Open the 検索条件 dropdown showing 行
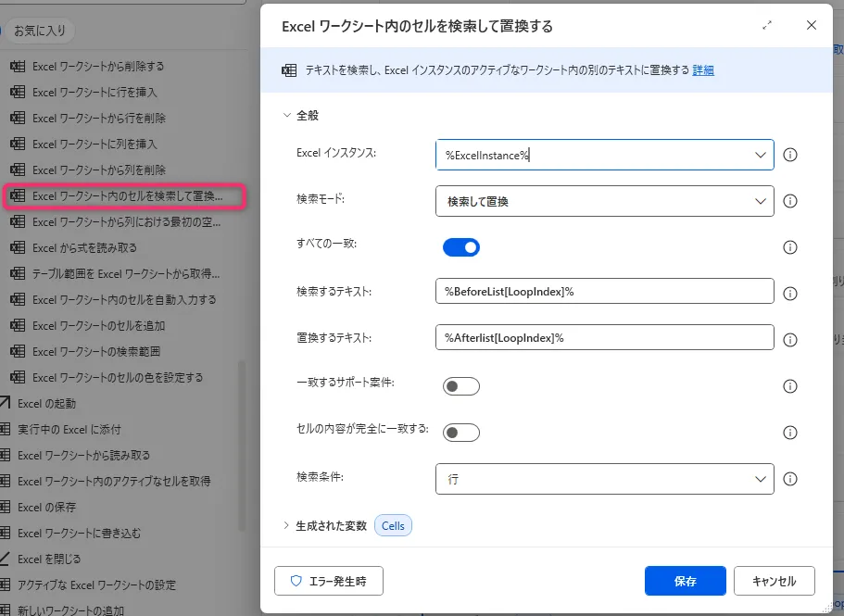 [604, 479]
